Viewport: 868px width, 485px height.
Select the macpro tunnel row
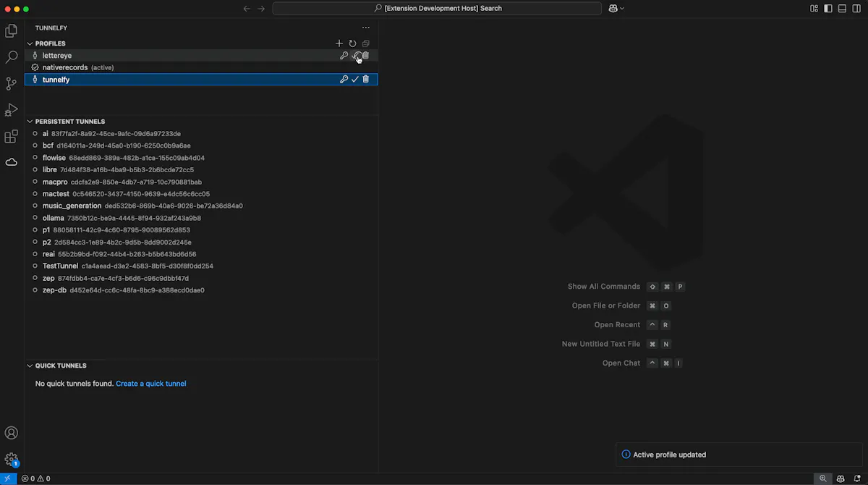(201, 182)
